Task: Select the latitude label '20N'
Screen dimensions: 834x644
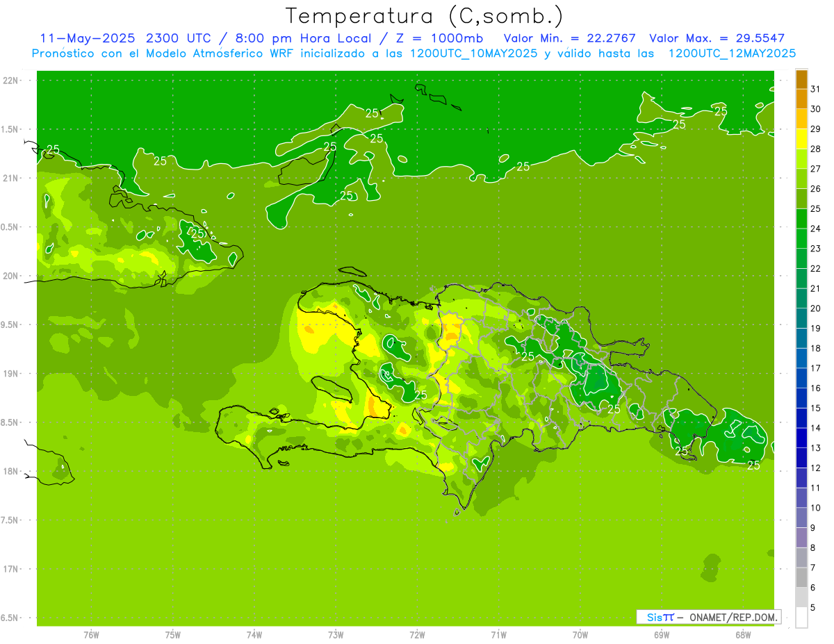Action: [x=10, y=276]
